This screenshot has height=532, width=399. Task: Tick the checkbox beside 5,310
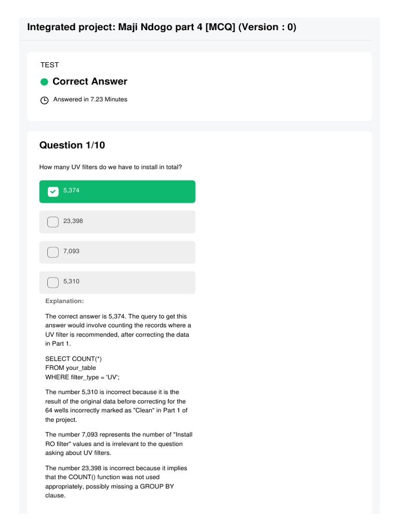[x=53, y=283]
